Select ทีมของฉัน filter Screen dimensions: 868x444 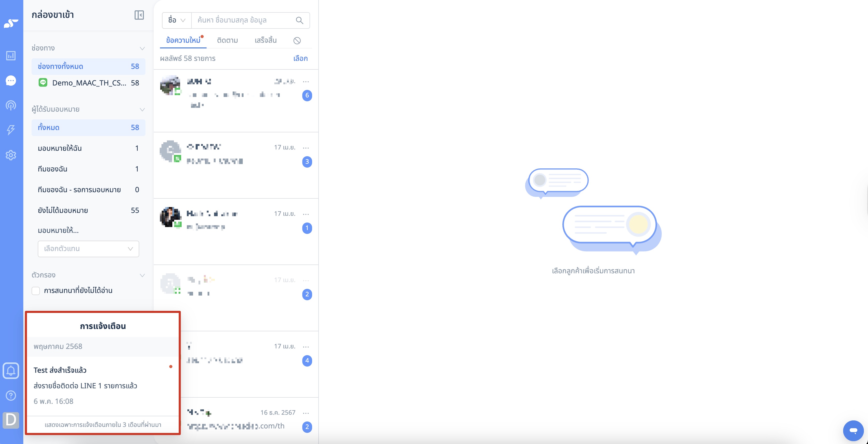point(88,169)
